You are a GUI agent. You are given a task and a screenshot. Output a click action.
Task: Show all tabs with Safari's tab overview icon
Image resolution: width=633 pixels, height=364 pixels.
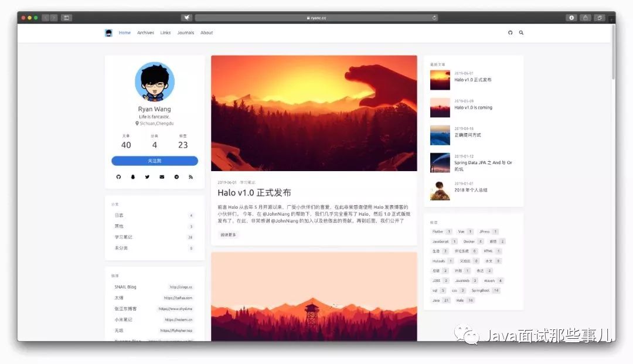click(600, 18)
